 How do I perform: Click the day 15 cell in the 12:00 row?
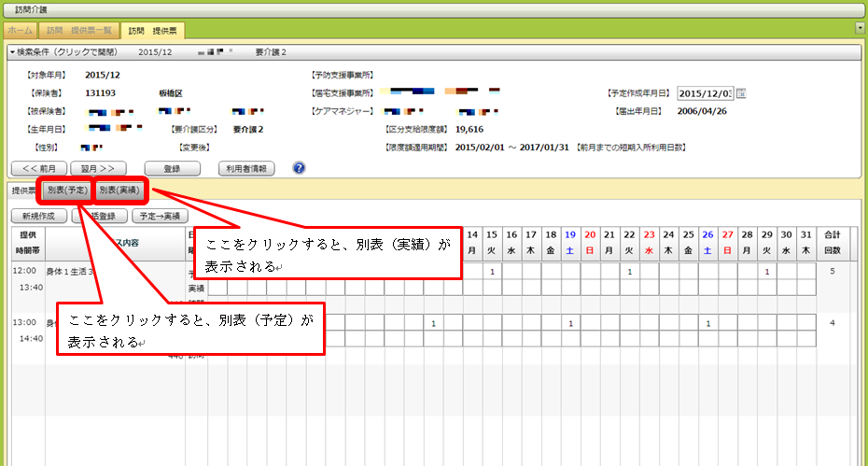click(492, 272)
